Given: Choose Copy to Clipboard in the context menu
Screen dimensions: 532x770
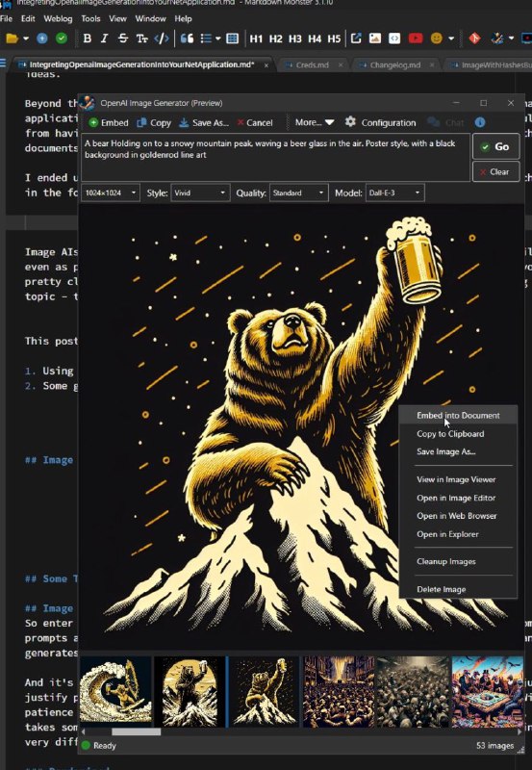Looking at the screenshot, I should (x=450, y=434).
